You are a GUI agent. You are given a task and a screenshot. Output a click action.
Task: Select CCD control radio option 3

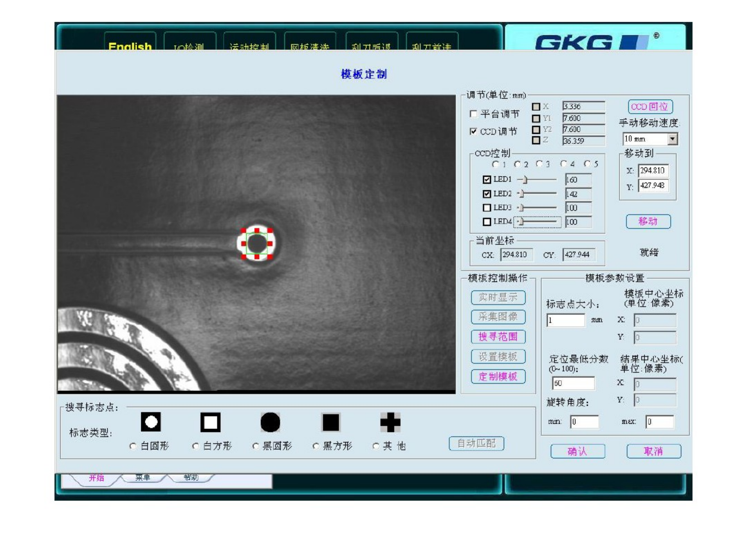coord(539,164)
